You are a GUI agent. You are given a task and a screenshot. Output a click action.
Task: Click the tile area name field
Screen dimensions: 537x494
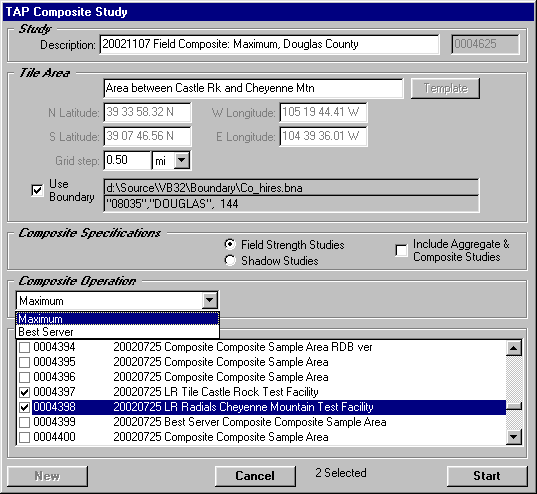(253, 88)
